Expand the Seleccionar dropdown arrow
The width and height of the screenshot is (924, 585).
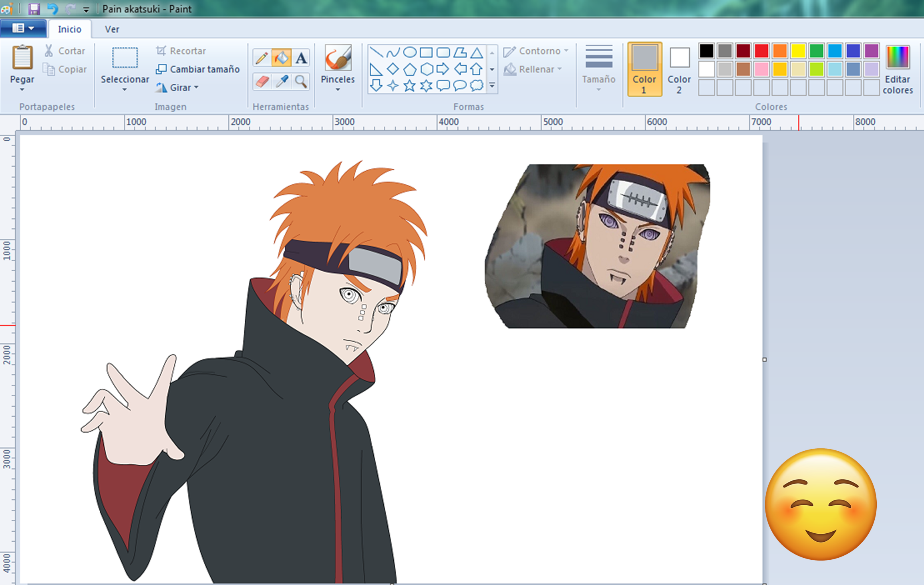click(x=125, y=90)
